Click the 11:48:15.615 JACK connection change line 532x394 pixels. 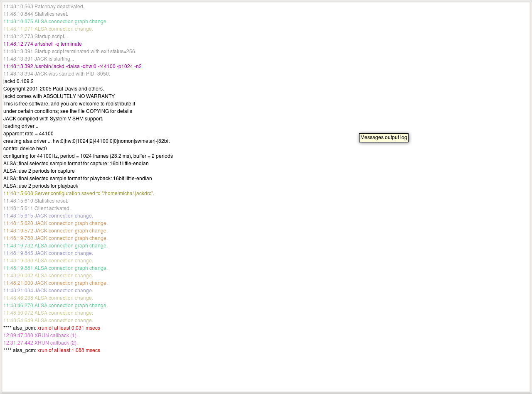click(x=48, y=216)
